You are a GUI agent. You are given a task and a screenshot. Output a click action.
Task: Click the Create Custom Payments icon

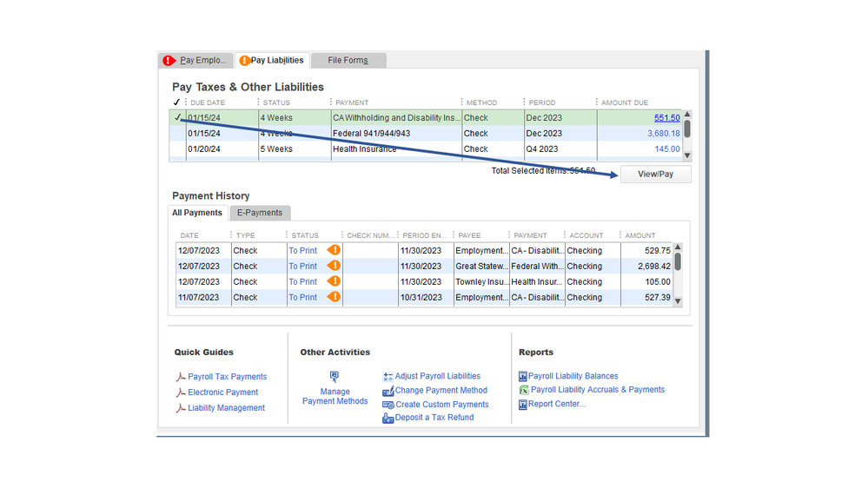(388, 405)
